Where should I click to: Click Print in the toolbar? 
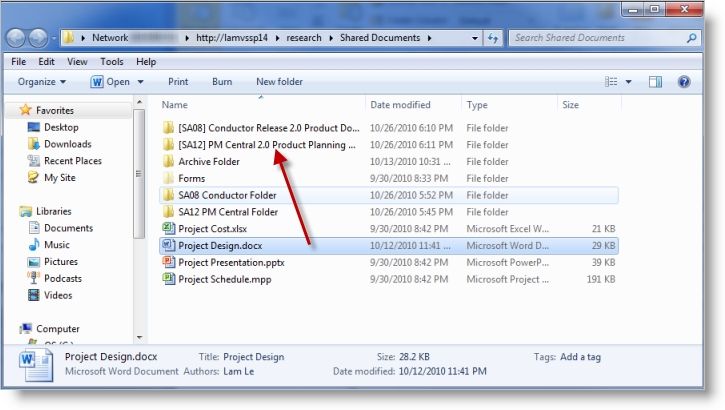pyautogui.click(x=178, y=82)
